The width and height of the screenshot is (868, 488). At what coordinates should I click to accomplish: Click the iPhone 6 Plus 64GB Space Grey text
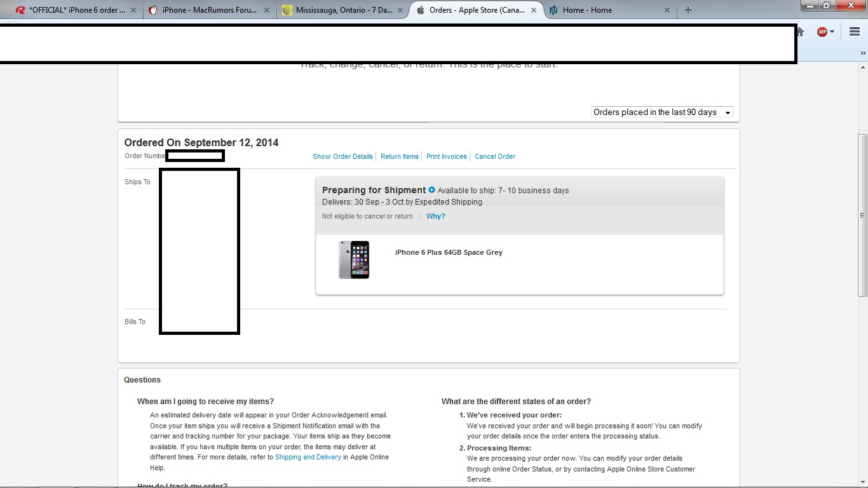[449, 252]
